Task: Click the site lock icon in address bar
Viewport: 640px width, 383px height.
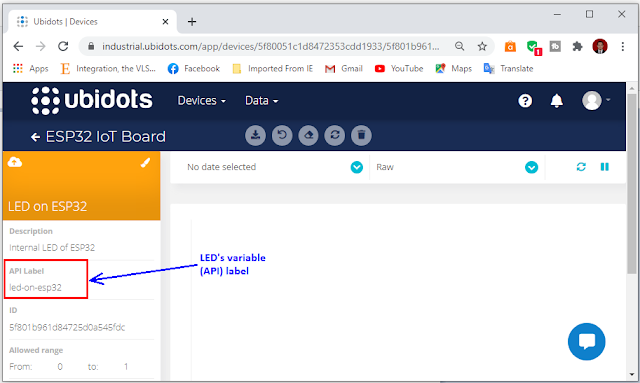Action: tap(91, 47)
